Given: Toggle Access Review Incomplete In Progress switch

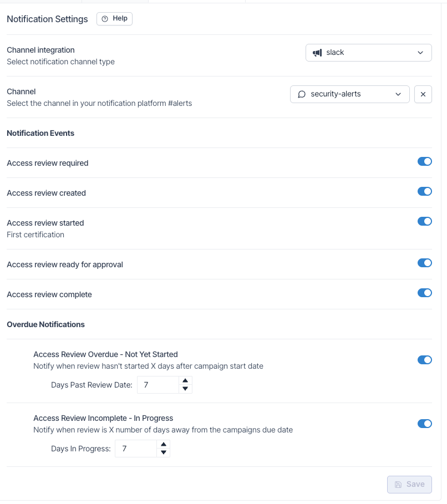Looking at the screenshot, I should coord(424,424).
